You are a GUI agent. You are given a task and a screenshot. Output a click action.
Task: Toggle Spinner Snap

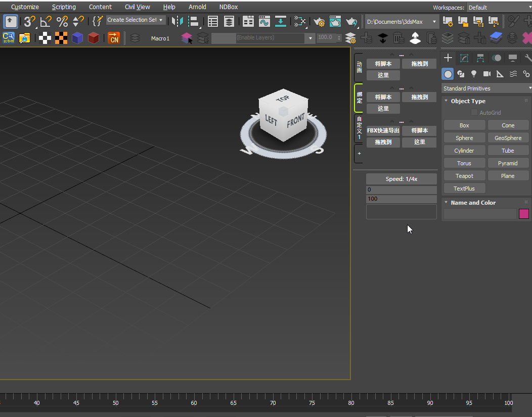pos(78,21)
